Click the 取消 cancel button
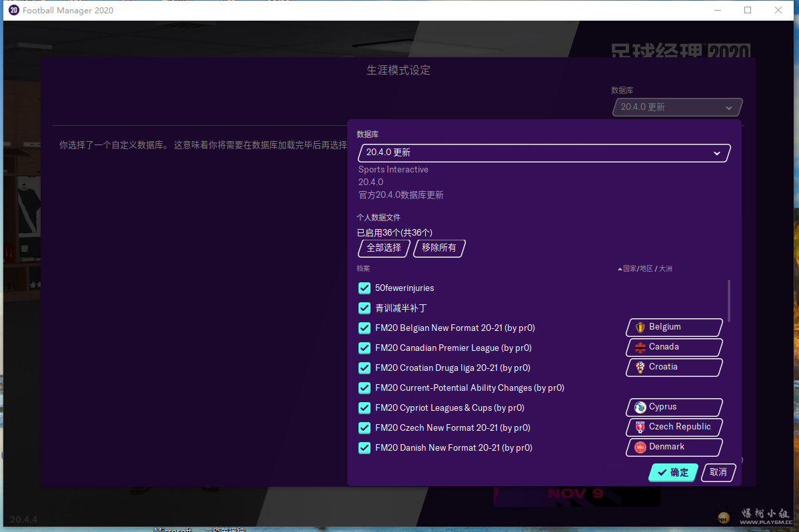 pyautogui.click(x=718, y=472)
